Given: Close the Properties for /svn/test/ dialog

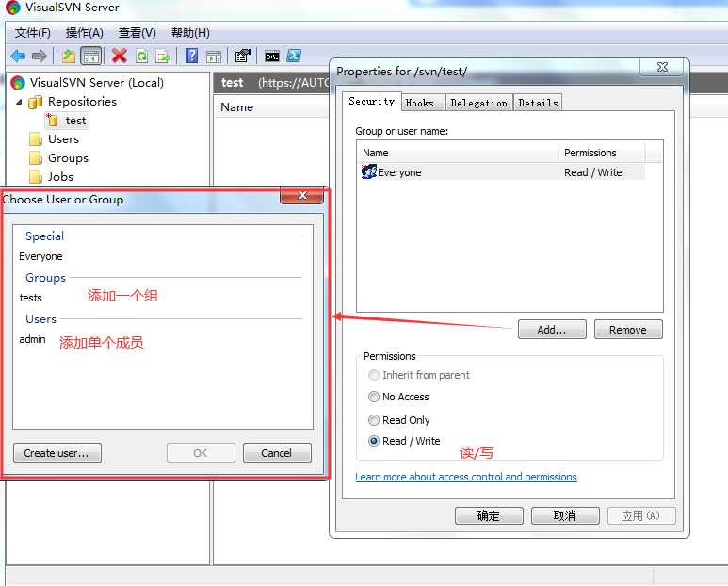Looking at the screenshot, I should 662,67.
